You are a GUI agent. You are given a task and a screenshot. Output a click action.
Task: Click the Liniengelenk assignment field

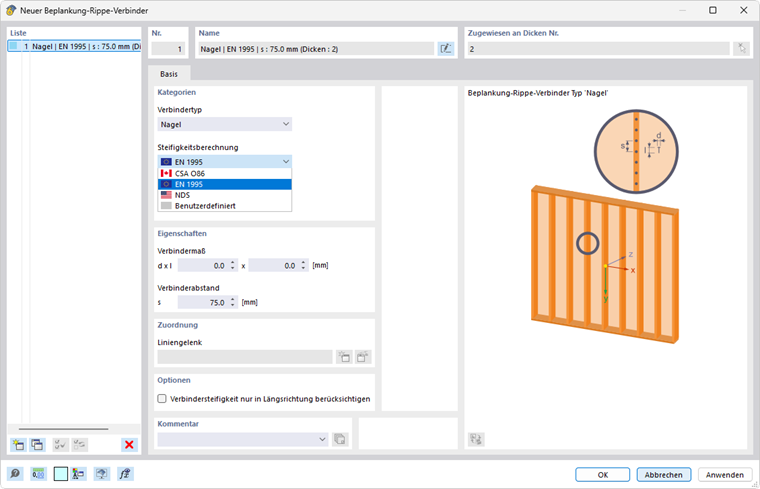point(245,357)
